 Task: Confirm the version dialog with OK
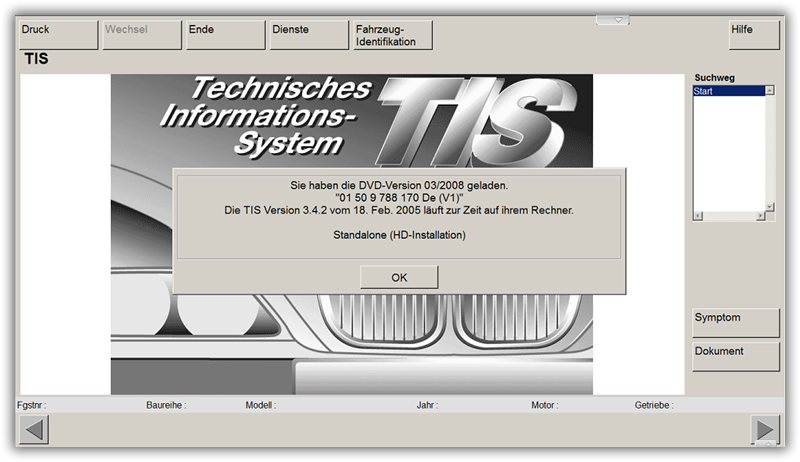tap(399, 277)
